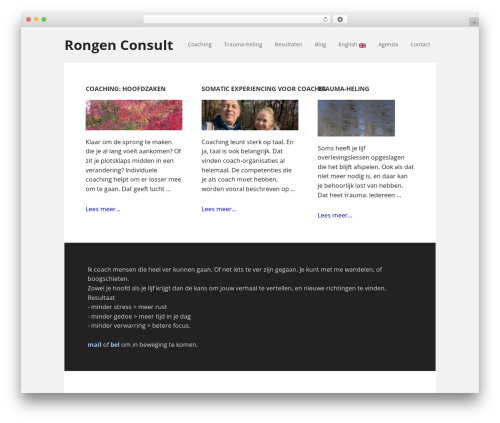Click the red autumn foliage thumbnail
Image resolution: width=500 pixels, height=423 pixels.
click(134, 115)
